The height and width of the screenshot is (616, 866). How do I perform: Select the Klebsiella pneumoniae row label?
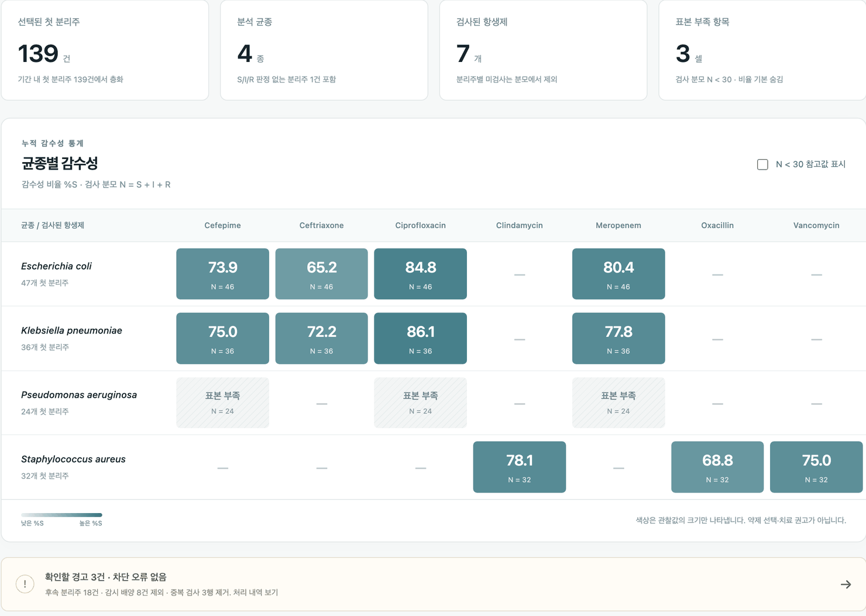(71, 331)
